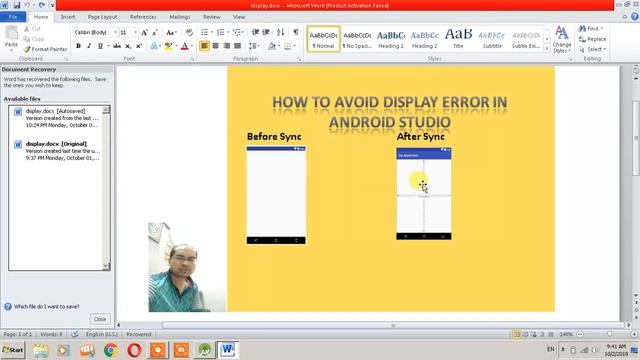This screenshot has width=640, height=360.
Task: Click the Sort A-Z icon
Action: [280, 32]
